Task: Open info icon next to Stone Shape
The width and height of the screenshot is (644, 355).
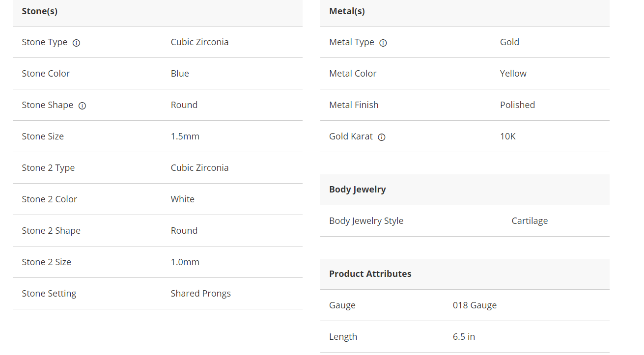Action: click(82, 106)
